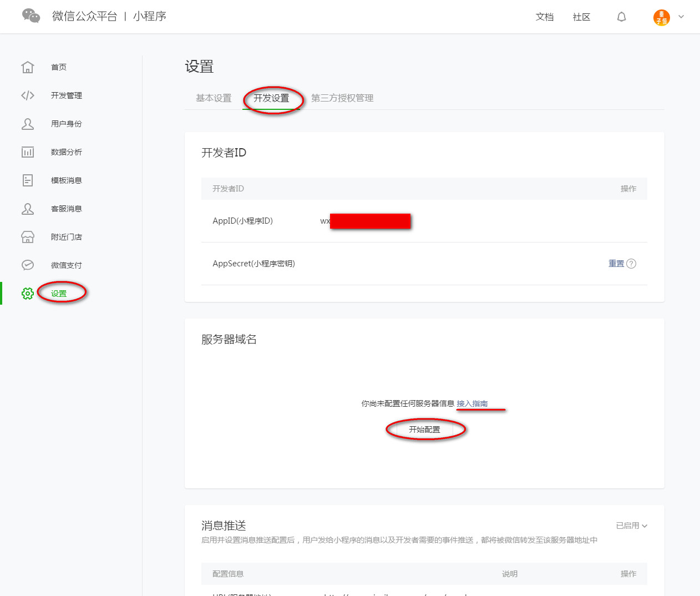
Task: Click the 消息推送 section heading
Action: tap(224, 525)
